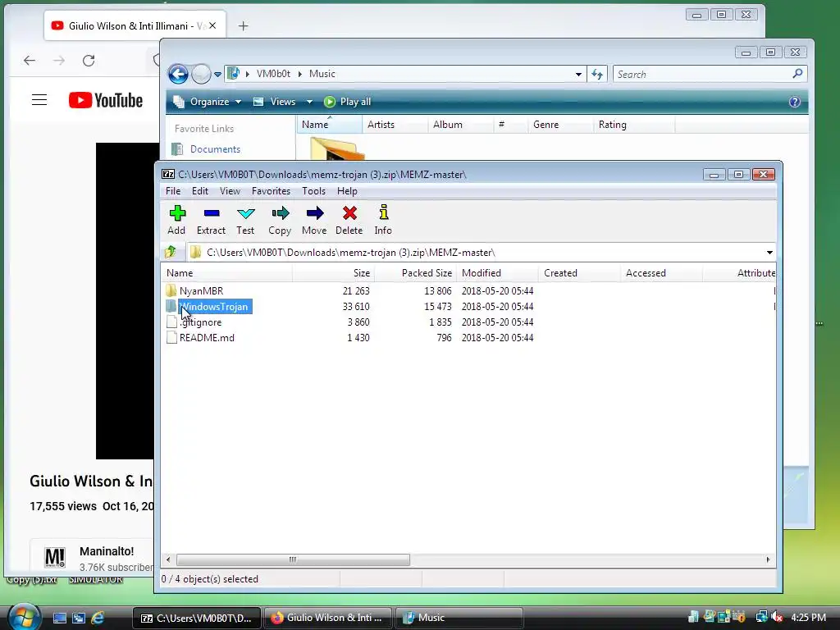Refresh the Music folder view
This screenshot has height=630, width=840.
pyautogui.click(x=597, y=75)
